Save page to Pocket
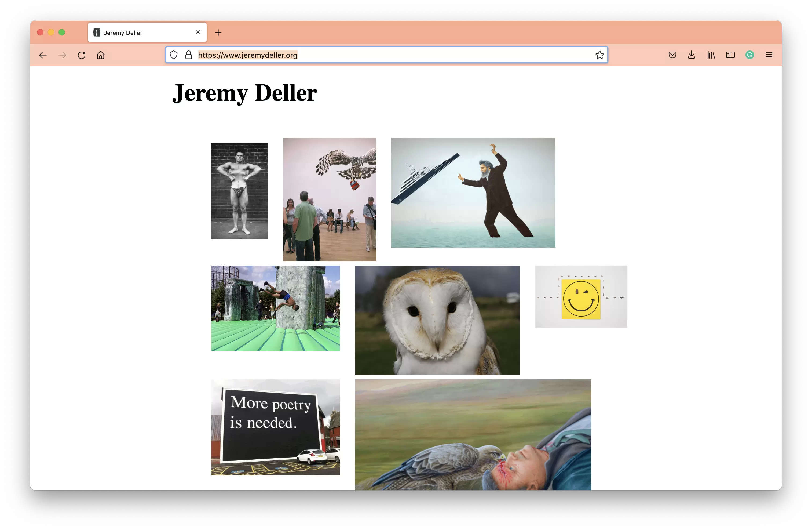Image resolution: width=812 pixels, height=530 pixels. pyautogui.click(x=672, y=55)
